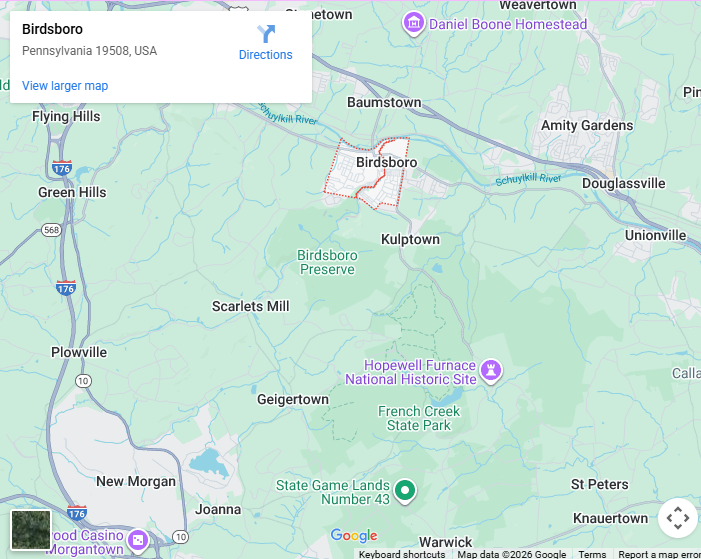Click the State Game Lands Number 43 pin
Screen dimensions: 701x559
pos(405,491)
